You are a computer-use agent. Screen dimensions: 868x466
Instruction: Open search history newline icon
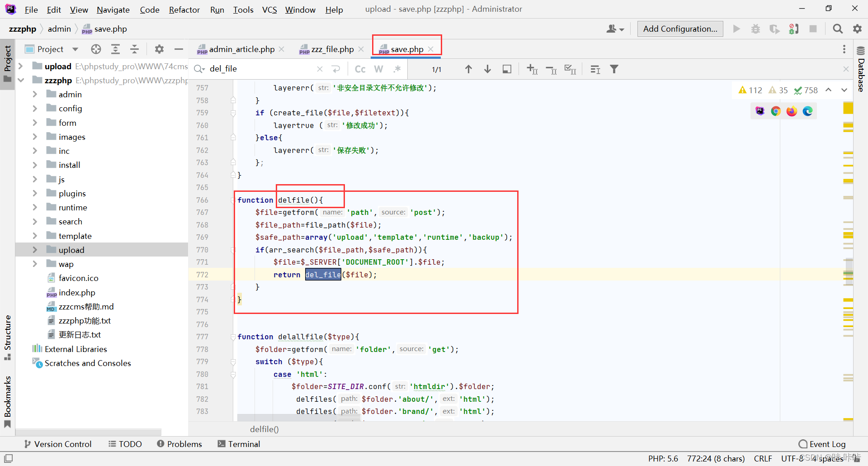click(x=336, y=69)
